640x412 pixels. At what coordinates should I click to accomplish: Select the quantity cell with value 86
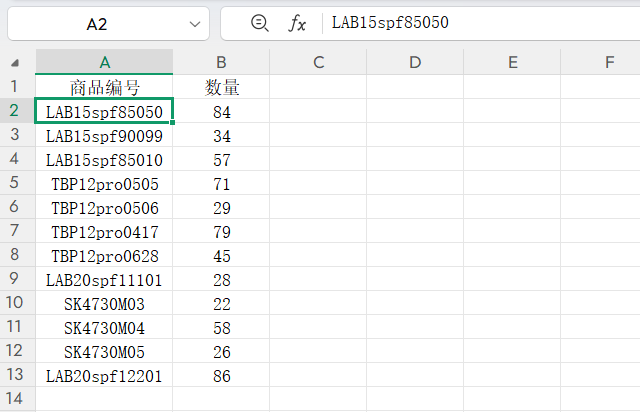pos(221,375)
